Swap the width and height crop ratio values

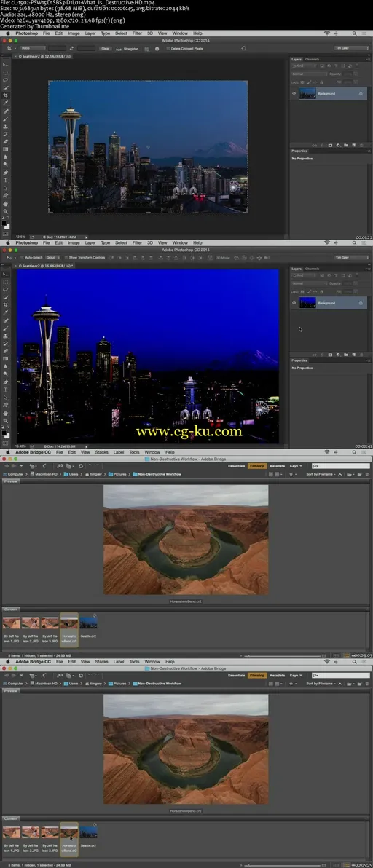71,48
